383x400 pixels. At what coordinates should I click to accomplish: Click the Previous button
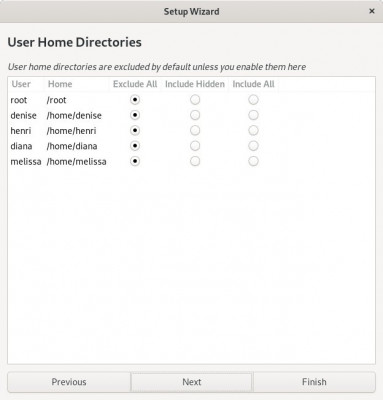tap(69, 382)
